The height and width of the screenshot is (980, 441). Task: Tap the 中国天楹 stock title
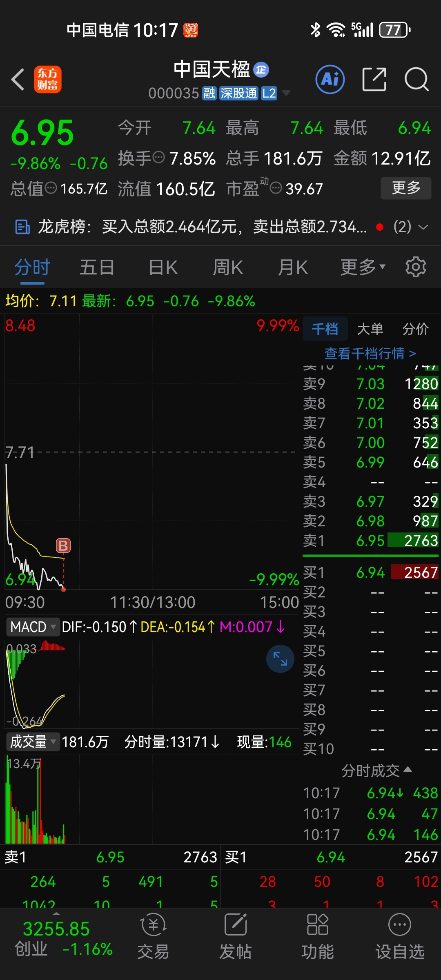pyautogui.click(x=212, y=69)
